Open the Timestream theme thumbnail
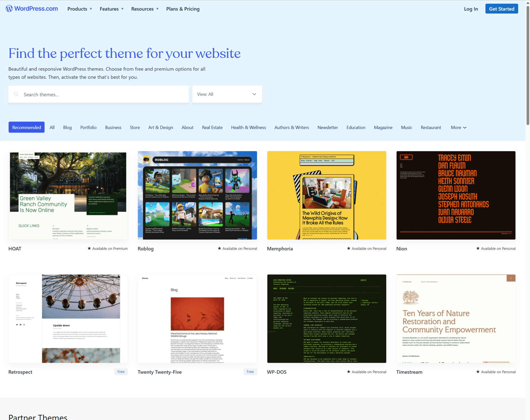The width and height of the screenshot is (530, 420). (x=456, y=319)
